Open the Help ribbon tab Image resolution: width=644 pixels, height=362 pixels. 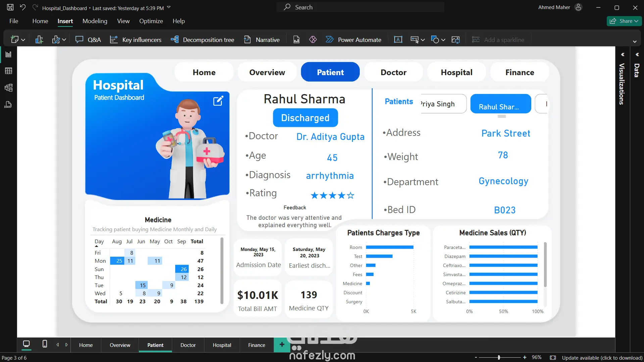(x=179, y=21)
